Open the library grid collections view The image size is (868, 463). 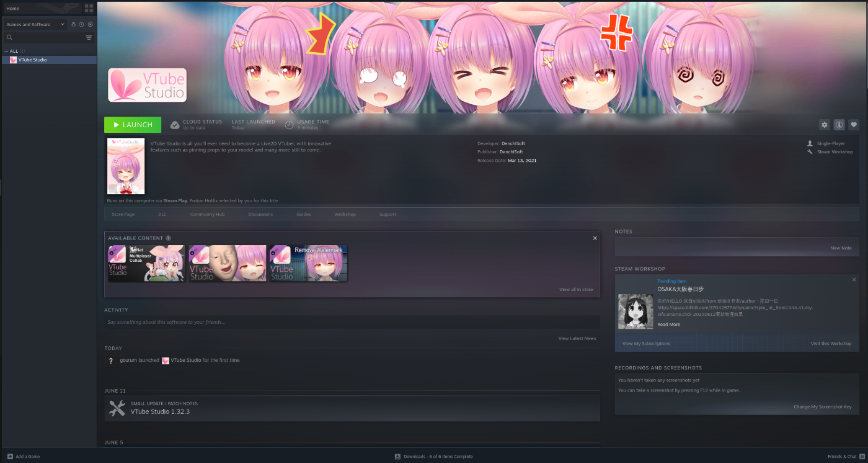89,9
